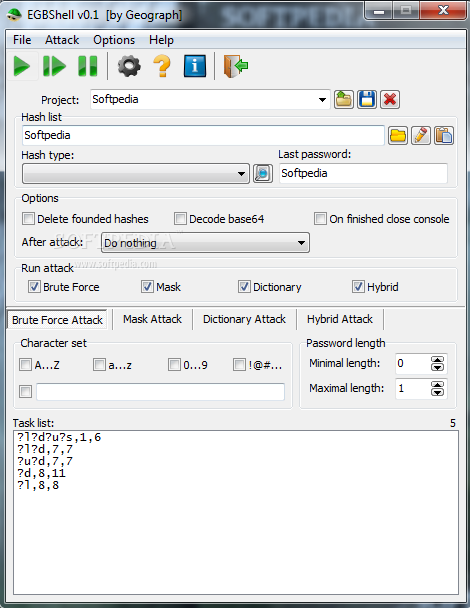Click the Minimal length number field
Viewport: 470px width, 608px height.
tap(413, 363)
